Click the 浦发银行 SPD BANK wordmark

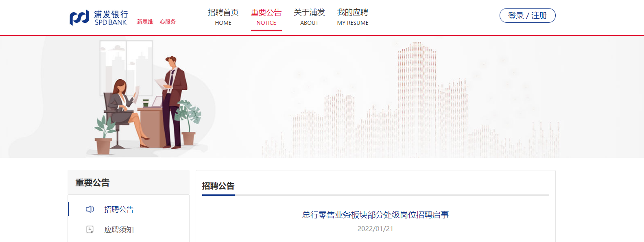pos(111,18)
